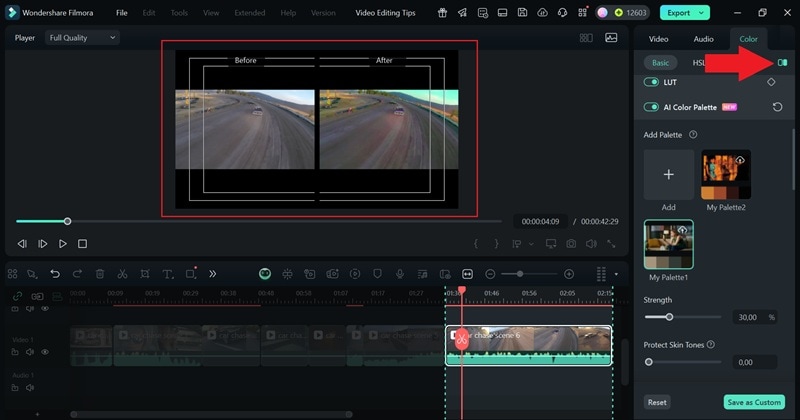This screenshot has width=800, height=420.
Task: Toggle the LUT switch
Action: pos(652,82)
